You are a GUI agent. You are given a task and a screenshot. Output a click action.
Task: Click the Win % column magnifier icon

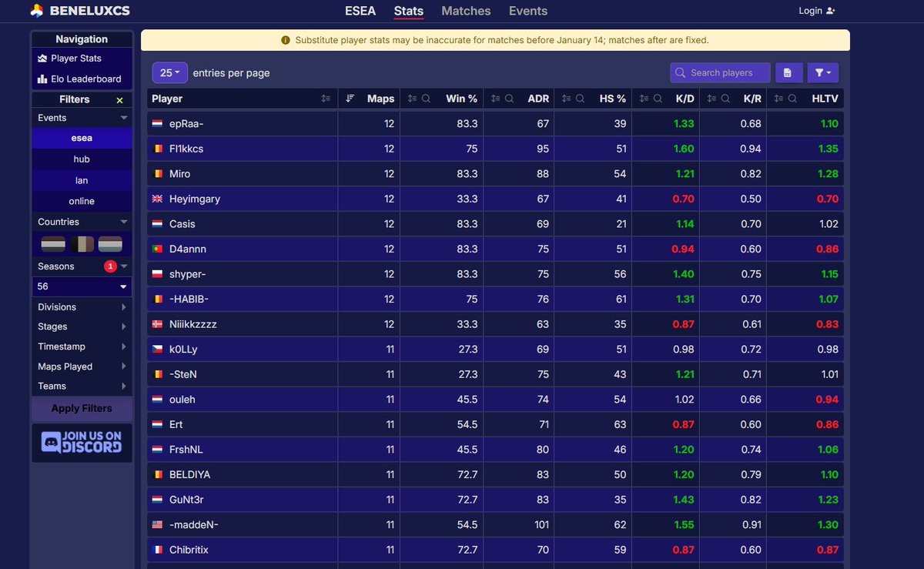pyautogui.click(x=426, y=99)
